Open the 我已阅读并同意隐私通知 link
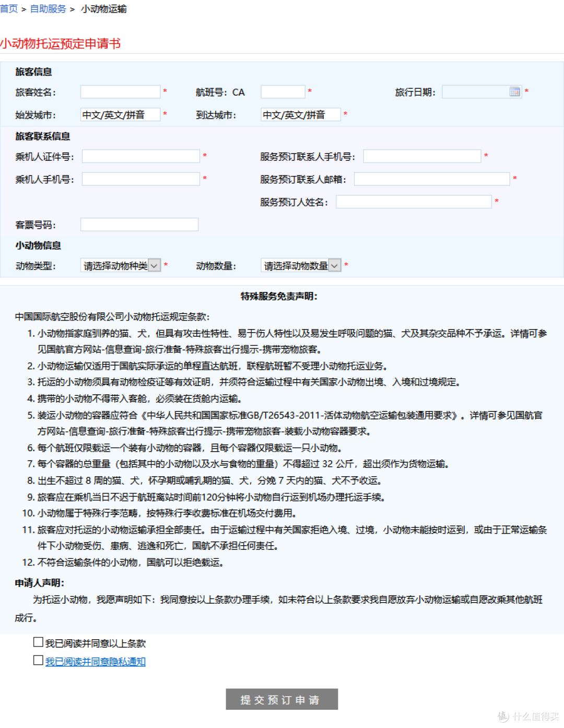 [x=96, y=662]
